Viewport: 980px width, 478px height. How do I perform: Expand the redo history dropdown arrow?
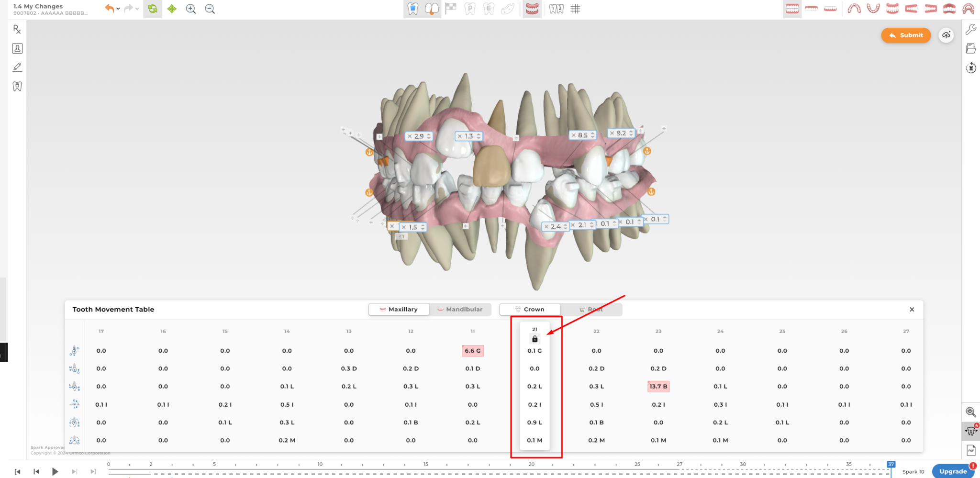click(137, 9)
